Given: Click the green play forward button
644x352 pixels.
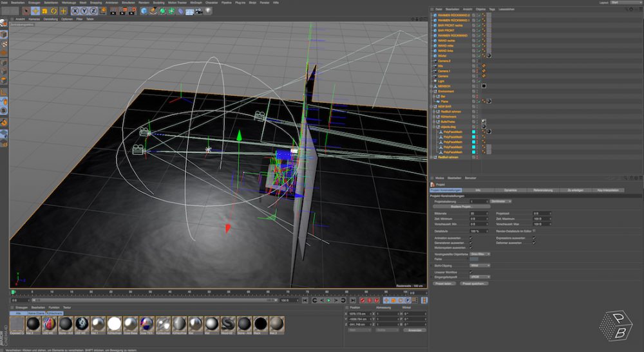Looking at the screenshot, I should (x=328, y=301).
